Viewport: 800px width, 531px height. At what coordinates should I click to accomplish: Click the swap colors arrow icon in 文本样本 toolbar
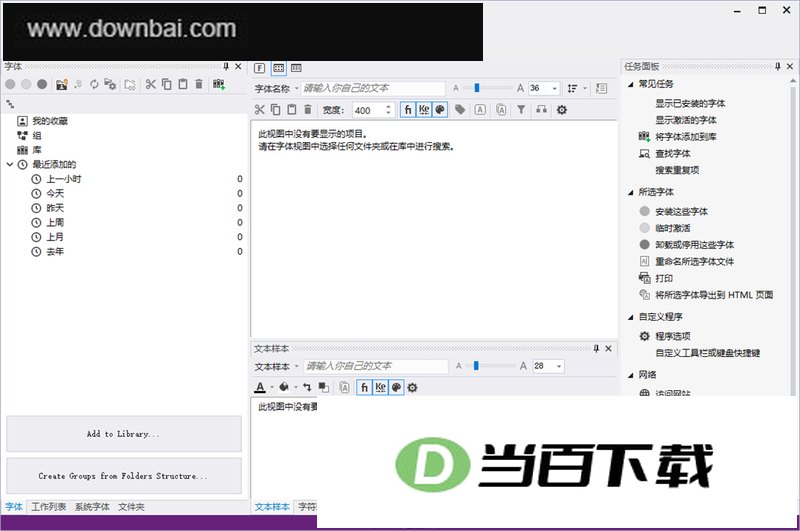pos(307,388)
